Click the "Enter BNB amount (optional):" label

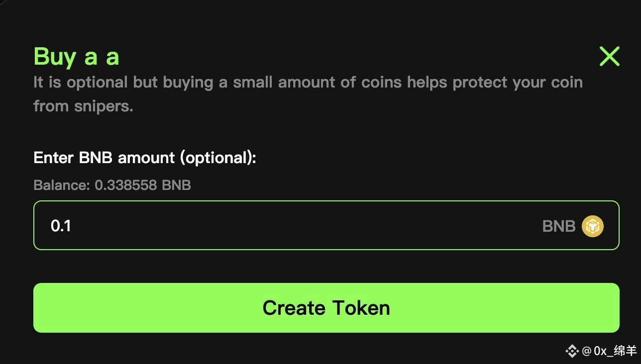[x=144, y=158]
